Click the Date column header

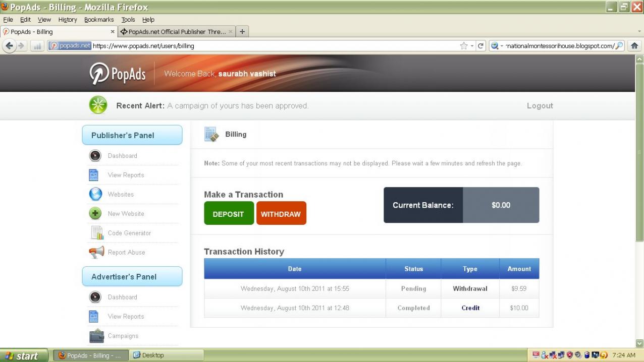(x=295, y=269)
